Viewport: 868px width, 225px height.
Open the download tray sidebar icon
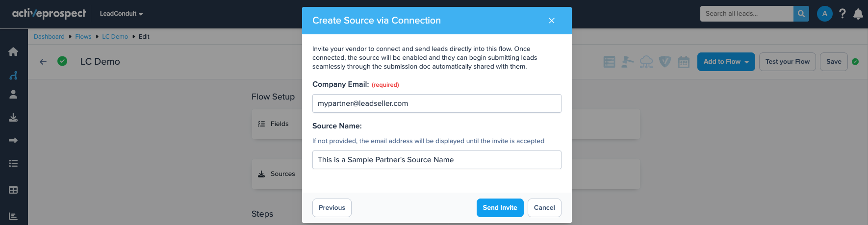[13, 118]
